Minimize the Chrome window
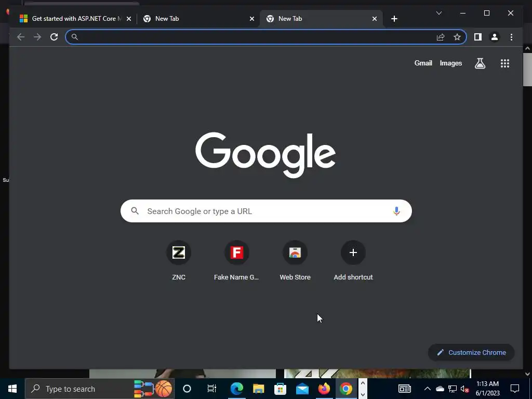The height and width of the screenshot is (399, 532). [463, 13]
